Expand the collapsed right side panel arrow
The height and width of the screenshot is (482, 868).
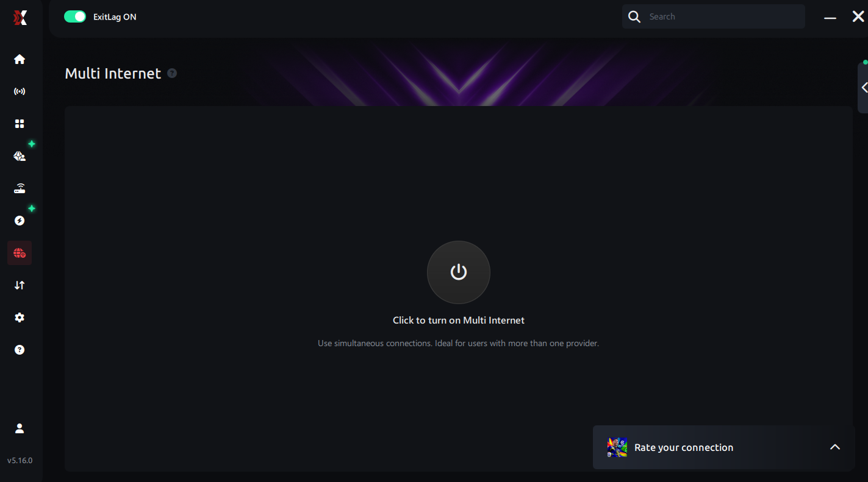pos(864,88)
